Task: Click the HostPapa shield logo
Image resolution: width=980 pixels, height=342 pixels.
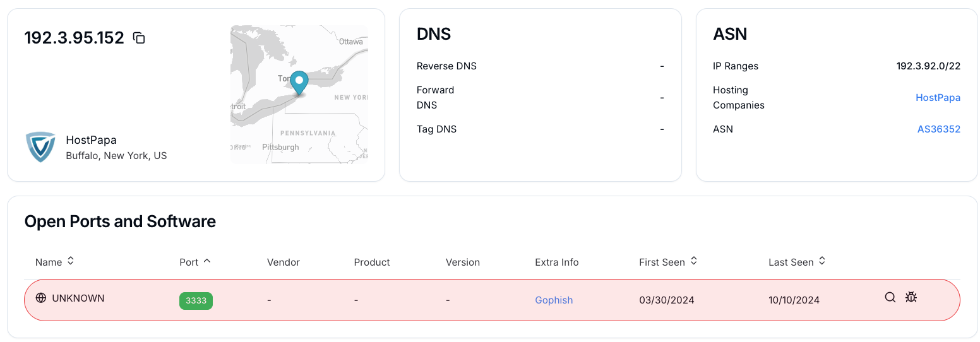Action: point(41,147)
